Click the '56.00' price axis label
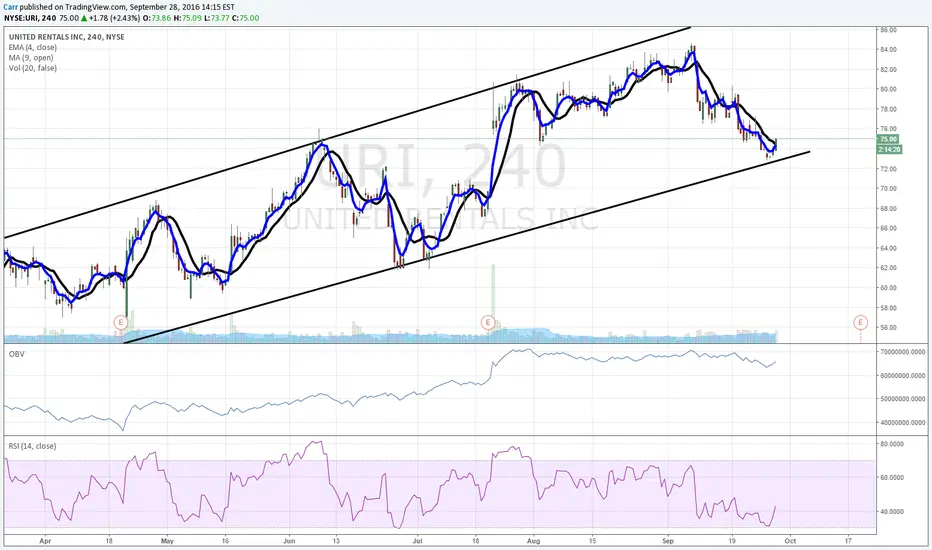The width and height of the screenshot is (932, 550). [889, 328]
